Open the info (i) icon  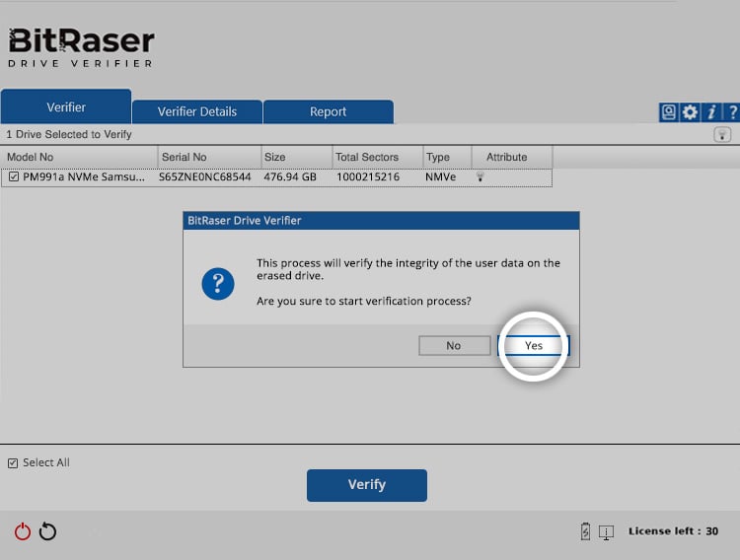[x=710, y=112]
